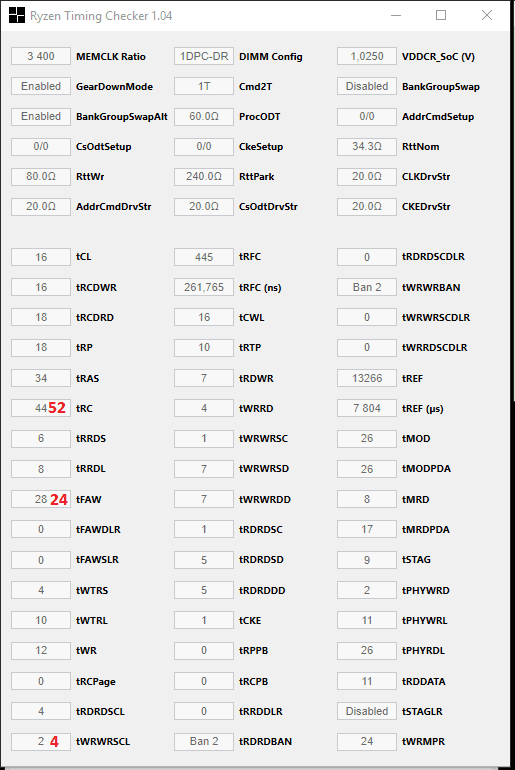The image size is (515, 770).
Task: Select the tMRD value 8
Action: point(367,499)
